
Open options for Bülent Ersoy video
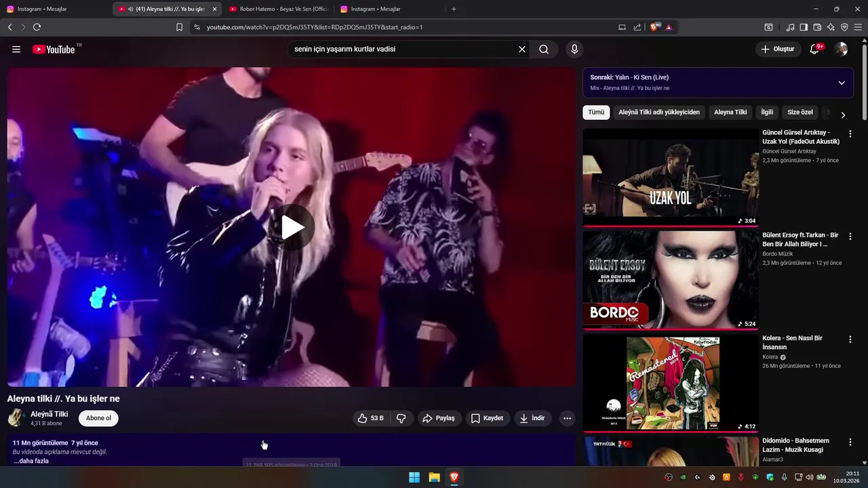(x=850, y=237)
